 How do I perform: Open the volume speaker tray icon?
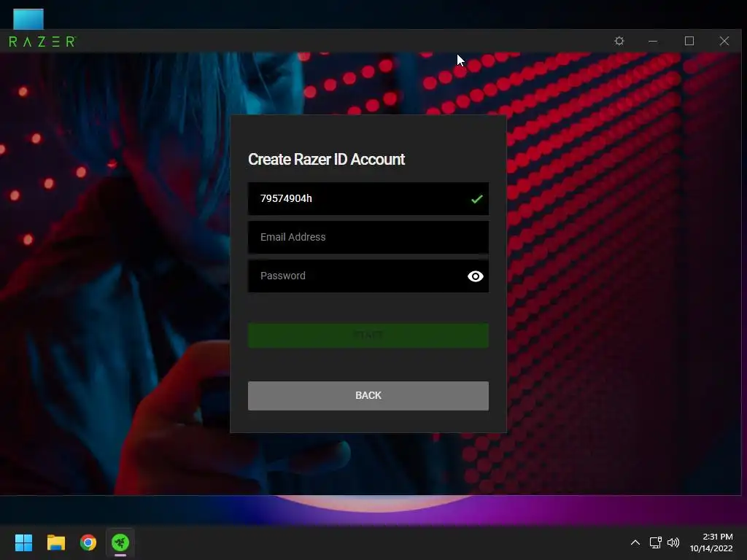pyautogui.click(x=673, y=542)
